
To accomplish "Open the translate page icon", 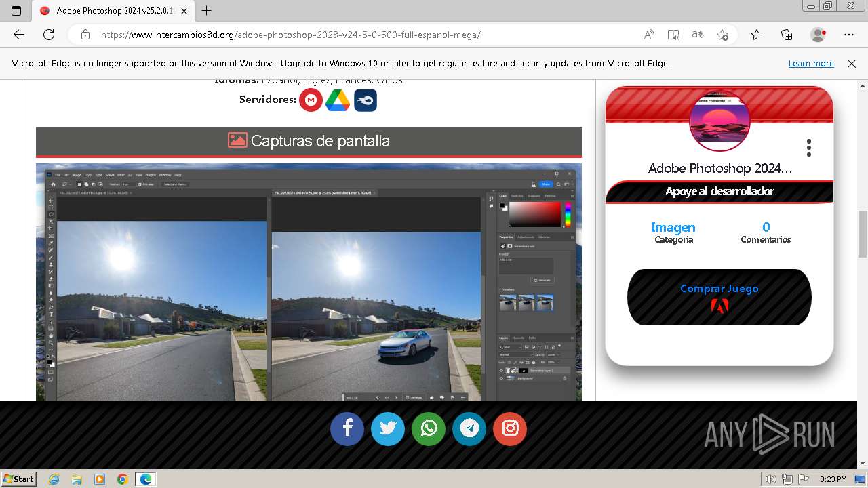I will point(698,35).
